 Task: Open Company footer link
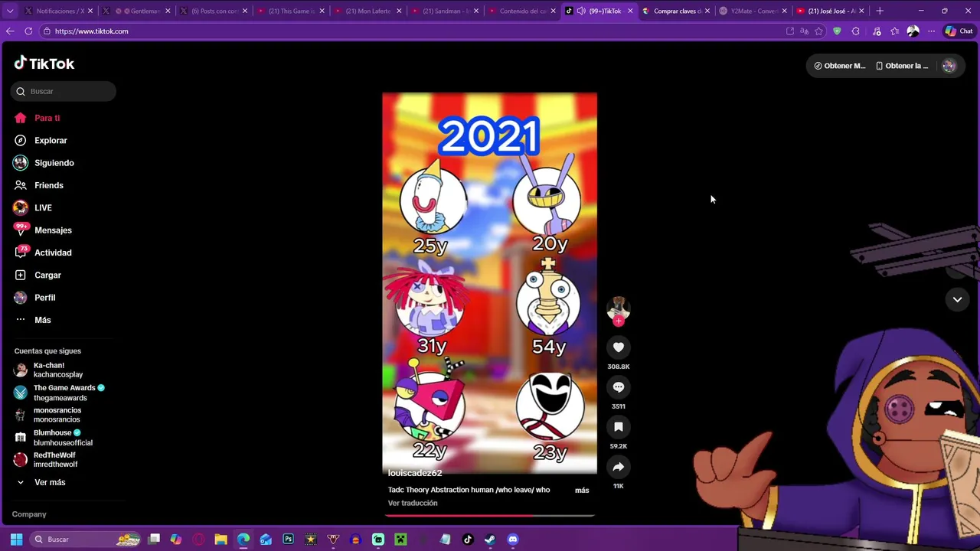click(29, 514)
